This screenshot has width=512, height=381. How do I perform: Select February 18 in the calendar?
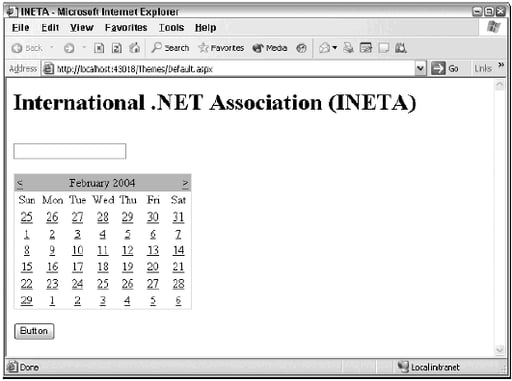[103, 267]
